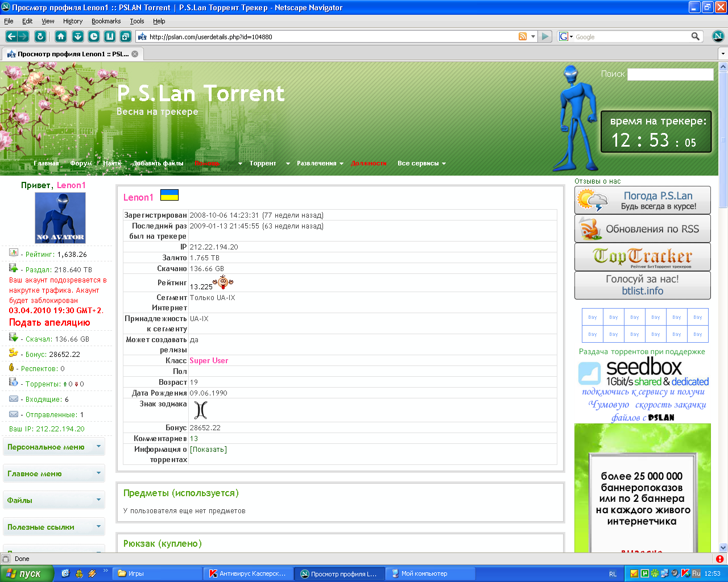Click the torrents icon beside Торренты
This screenshot has height=582, width=728.
tap(14, 383)
